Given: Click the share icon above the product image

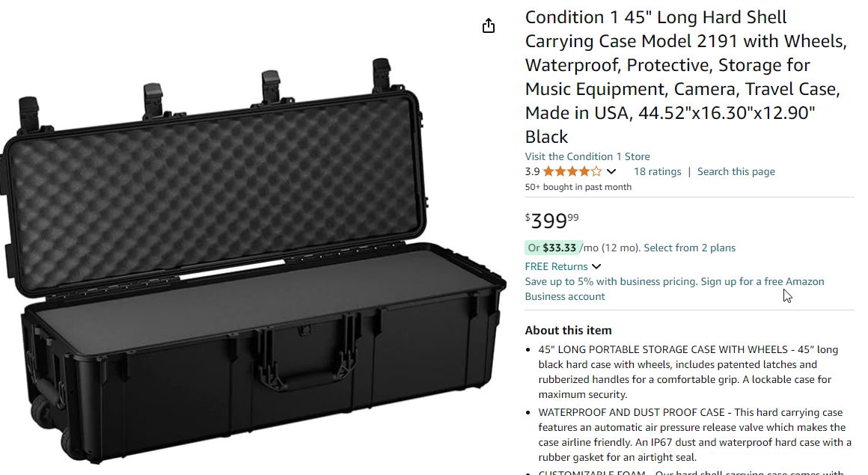Looking at the screenshot, I should coord(489,26).
